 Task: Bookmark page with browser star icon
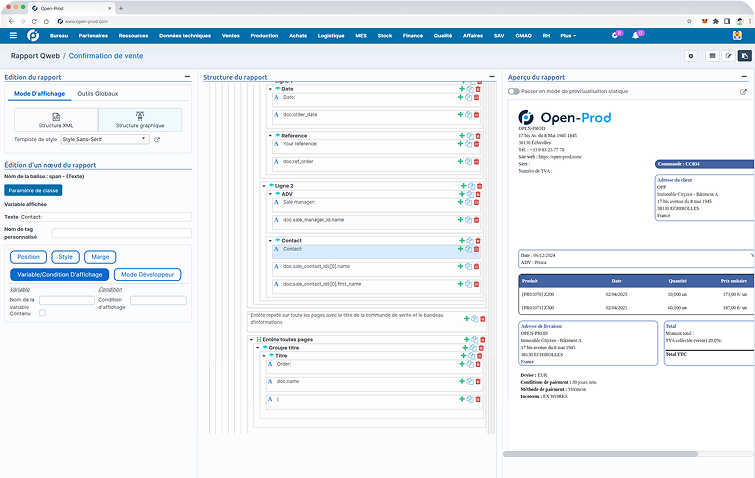689,21
